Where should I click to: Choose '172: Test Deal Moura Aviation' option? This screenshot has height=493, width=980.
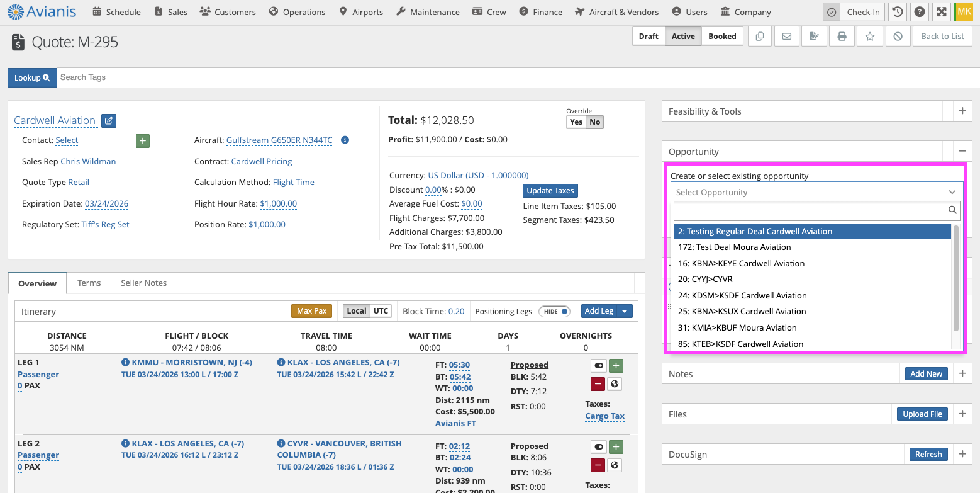click(734, 247)
